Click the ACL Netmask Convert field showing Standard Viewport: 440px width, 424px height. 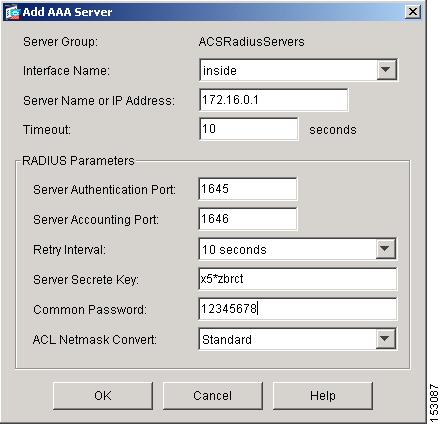click(x=297, y=339)
